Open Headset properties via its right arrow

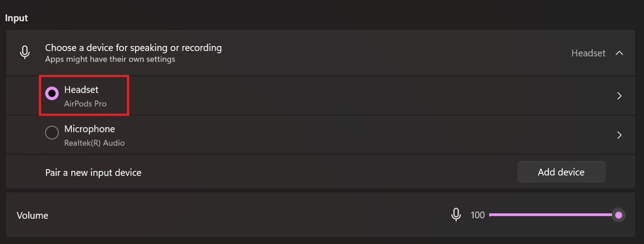point(619,96)
